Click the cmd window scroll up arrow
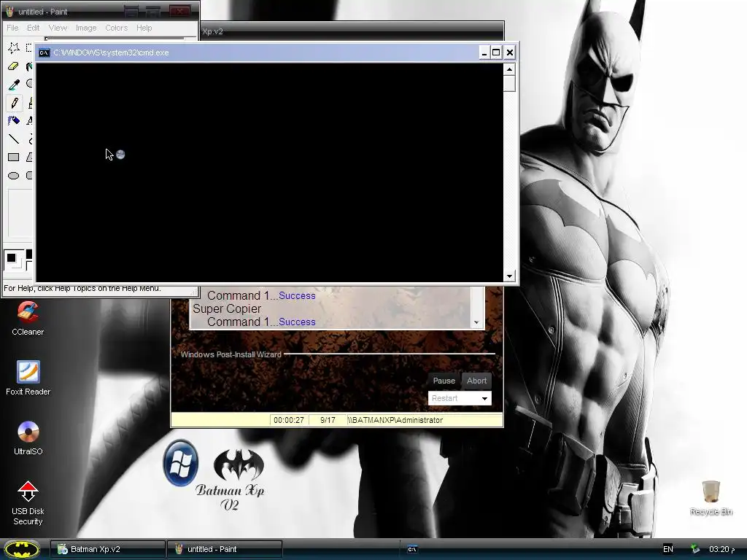This screenshot has height=560, width=747. pyautogui.click(x=509, y=69)
